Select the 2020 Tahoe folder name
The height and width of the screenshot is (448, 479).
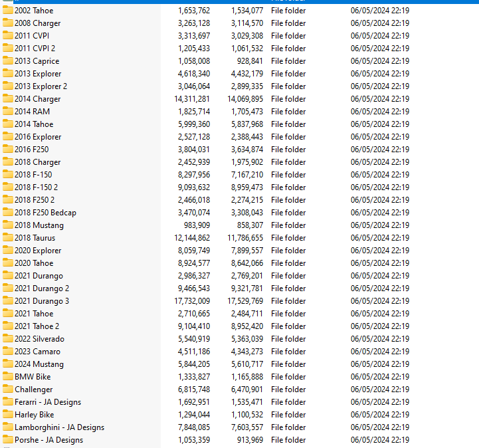pos(34,263)
